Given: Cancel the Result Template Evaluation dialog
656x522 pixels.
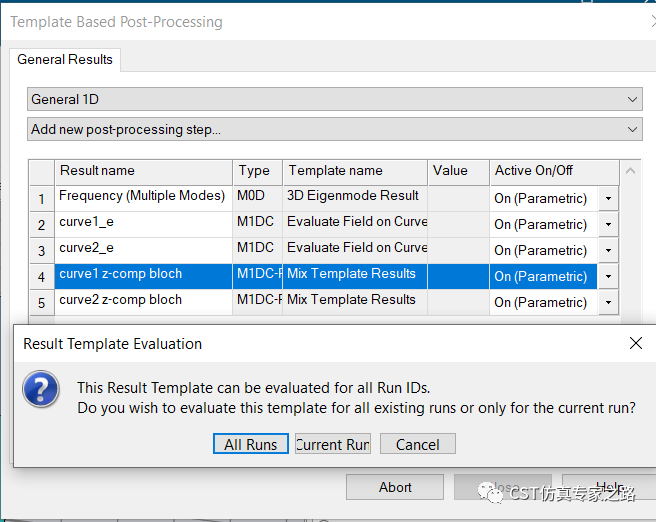Looking at the screenshot, I should [x=418, y=444].
